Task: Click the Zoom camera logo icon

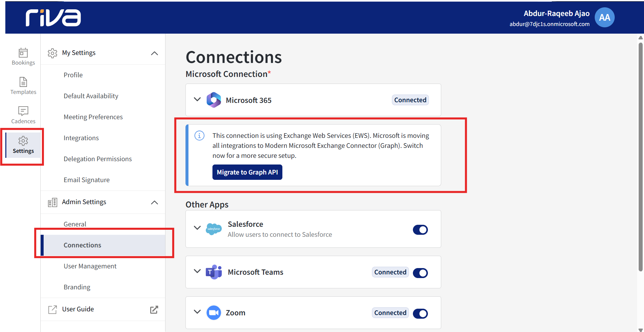Action: [x=214, y=313]
